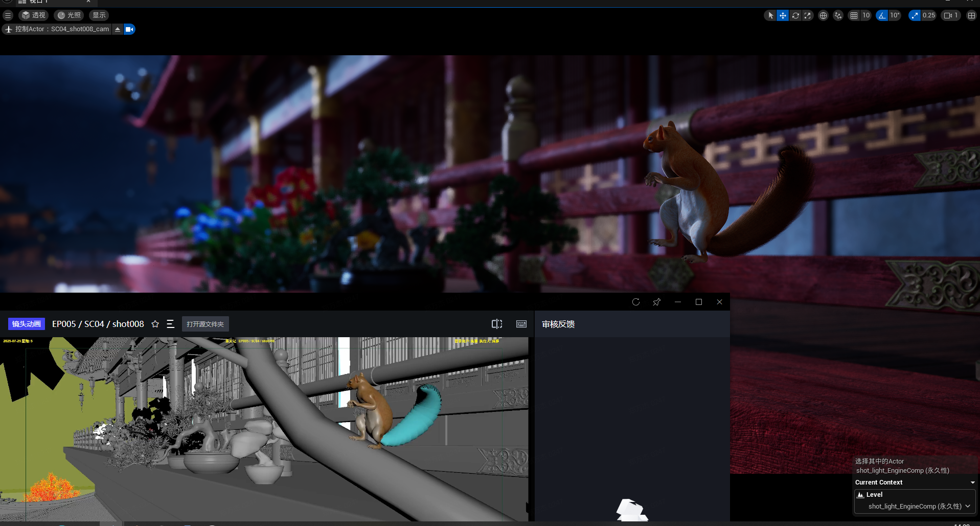
Task: Open the 透视 perspective view menu
Action: [34, 15]
